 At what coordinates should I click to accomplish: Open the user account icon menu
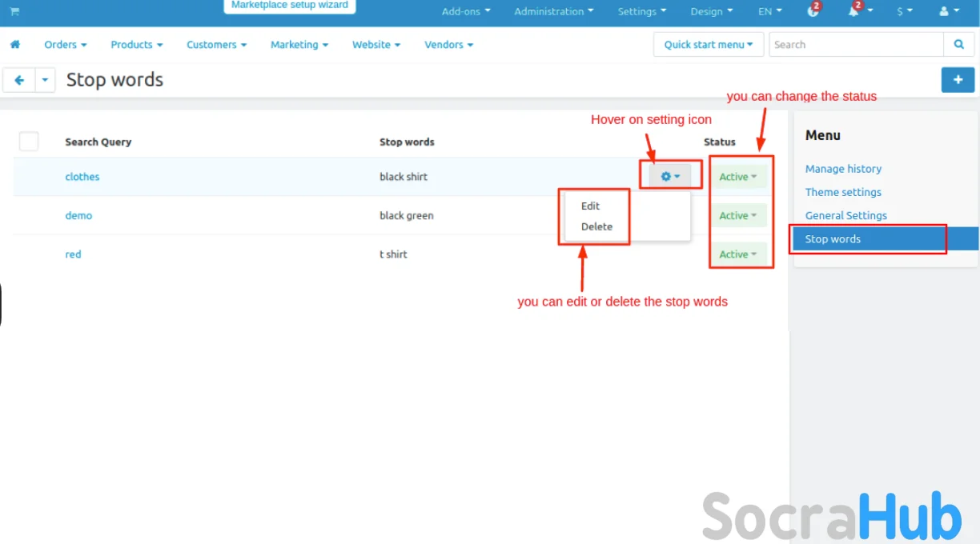948,11
